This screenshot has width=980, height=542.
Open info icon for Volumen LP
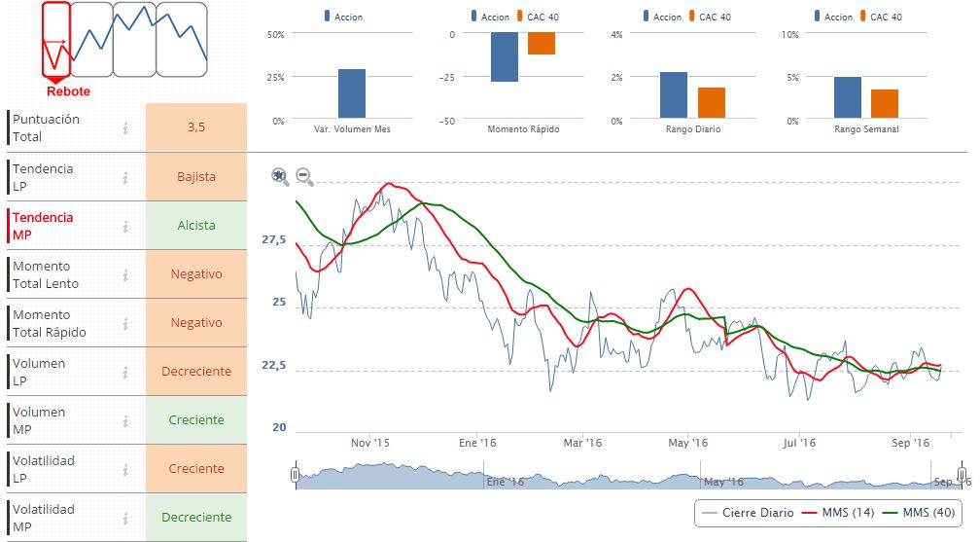click(x=125, y=372)
